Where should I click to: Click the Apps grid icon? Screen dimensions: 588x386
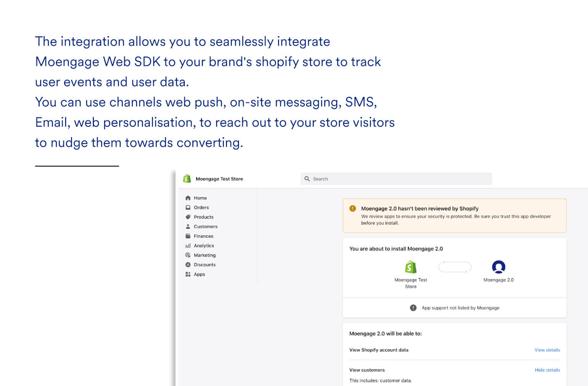coord(188,274)
